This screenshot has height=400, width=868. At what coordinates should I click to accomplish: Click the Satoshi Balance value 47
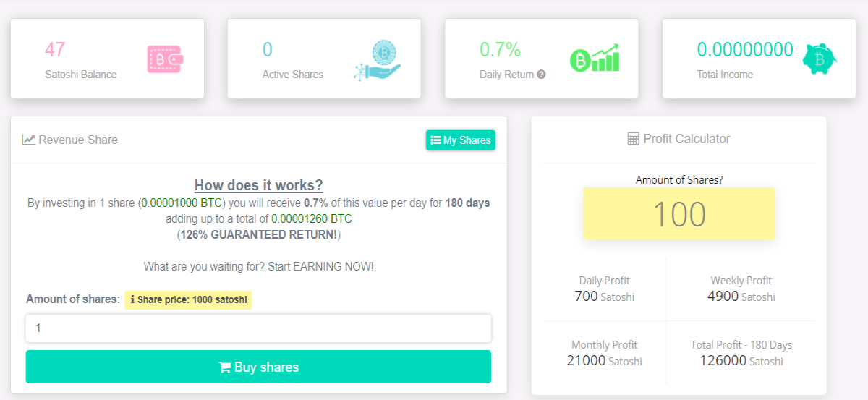coord(55,50)
